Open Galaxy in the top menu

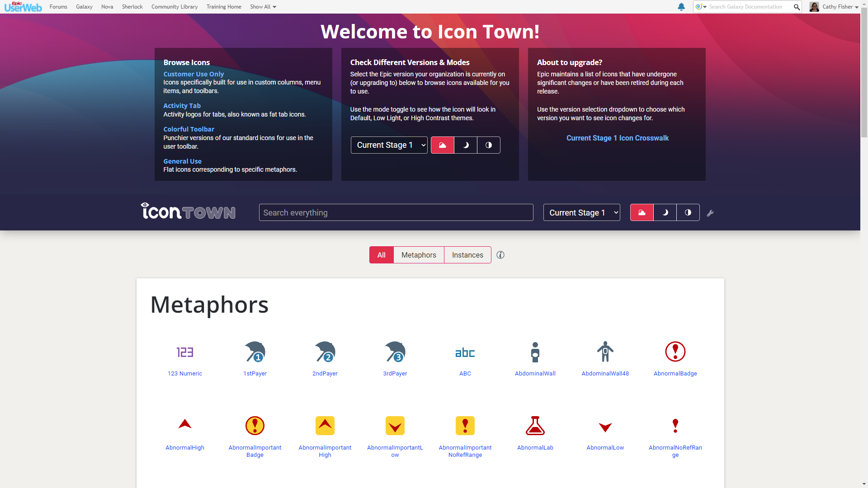(84, 7)
